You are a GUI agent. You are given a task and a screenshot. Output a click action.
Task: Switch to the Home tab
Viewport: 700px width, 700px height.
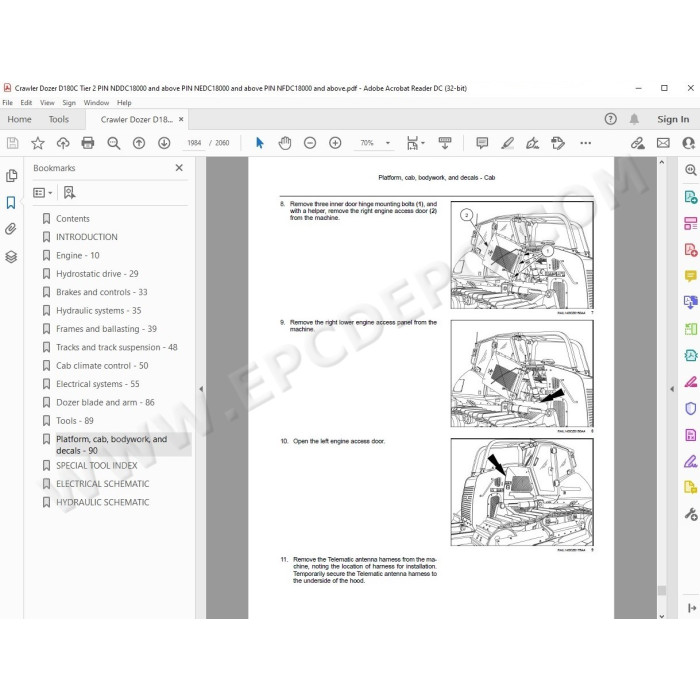(x=19, y=119)
